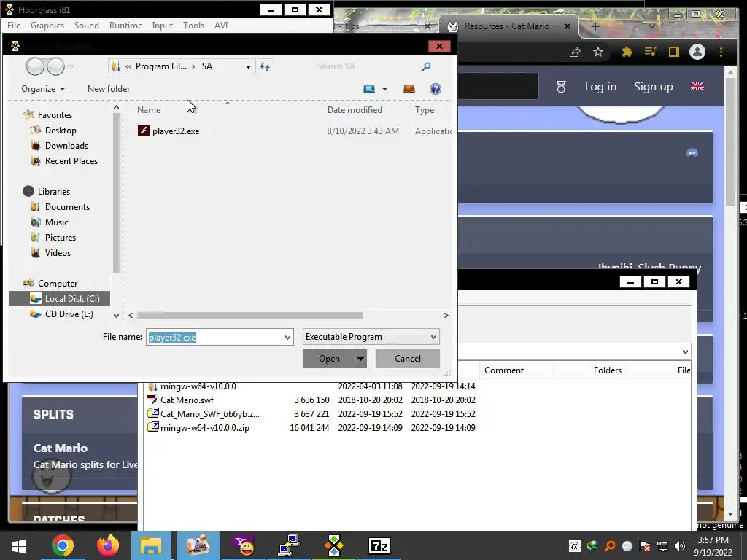Image resolution: width=747 pixels, height=560 pixels.
Task: Open a new browser tab
Action: click(x=595, y=26)
